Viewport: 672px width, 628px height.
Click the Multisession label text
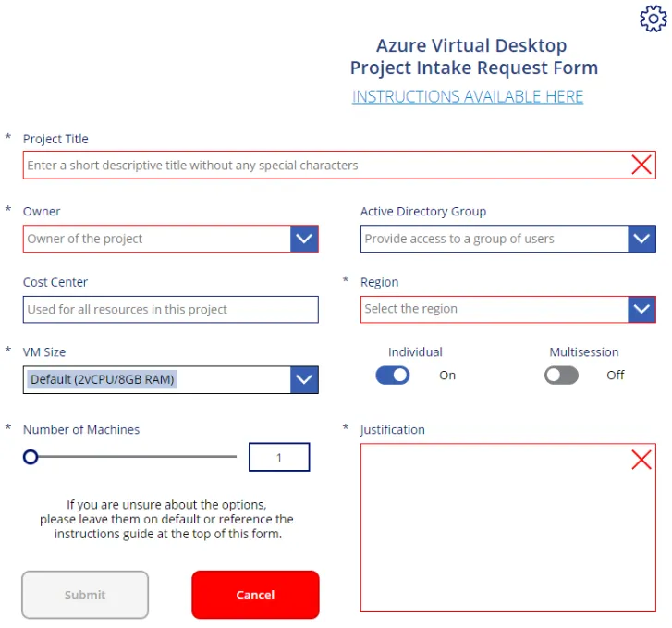tap(584, 352)
